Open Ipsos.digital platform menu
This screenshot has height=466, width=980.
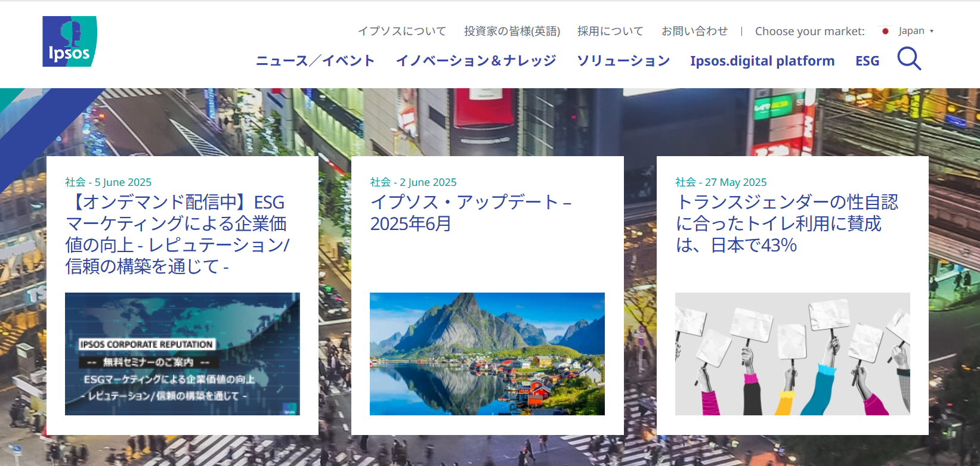pos(762,61)
